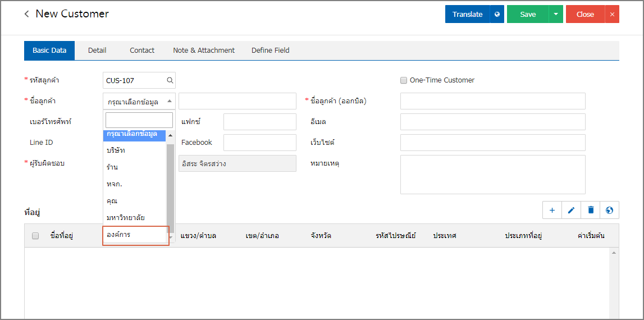
Task: Open the Define Field tab
Action: click(x=270, y=51)
